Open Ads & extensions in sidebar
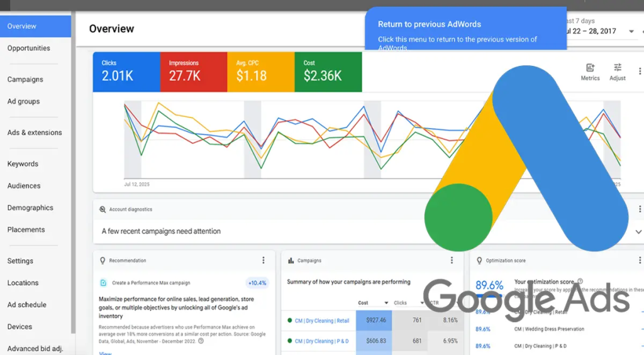Viewport: 644px width, 355px height. point(35,133)
